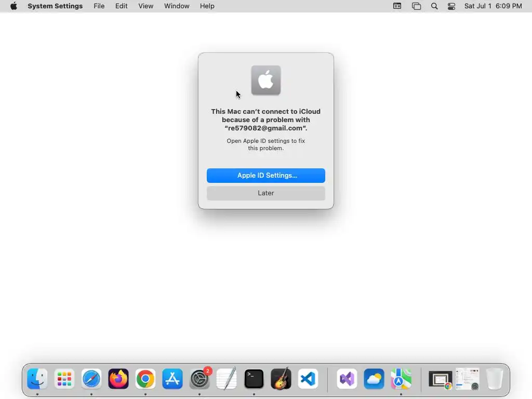Open Spotlight search in menu bar
532x399 pixels.
click(x=434, y=6)
